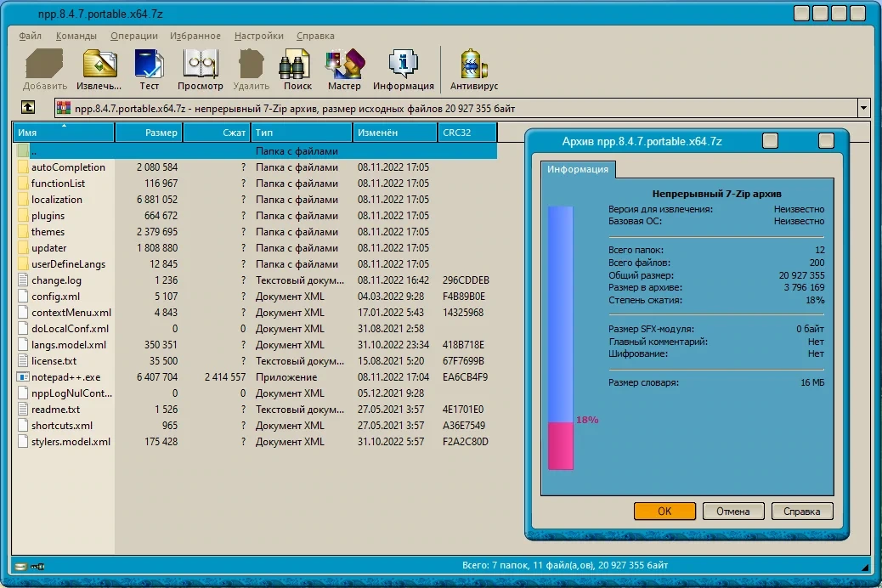Run Антивирус scan tool
Image resolution: width=882 pixels, height=588 pixels.
[473, 63]
